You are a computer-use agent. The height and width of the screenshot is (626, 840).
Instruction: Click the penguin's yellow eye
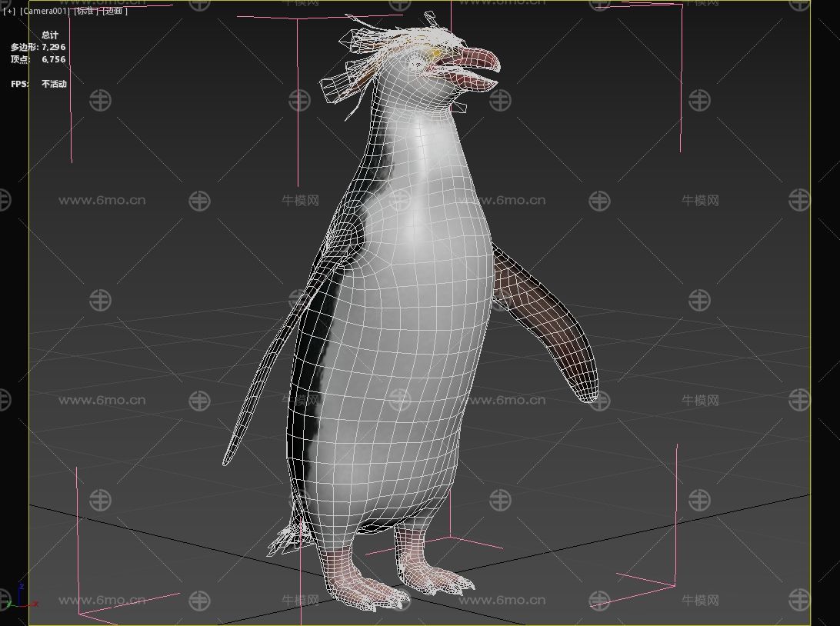pos(436,54)
